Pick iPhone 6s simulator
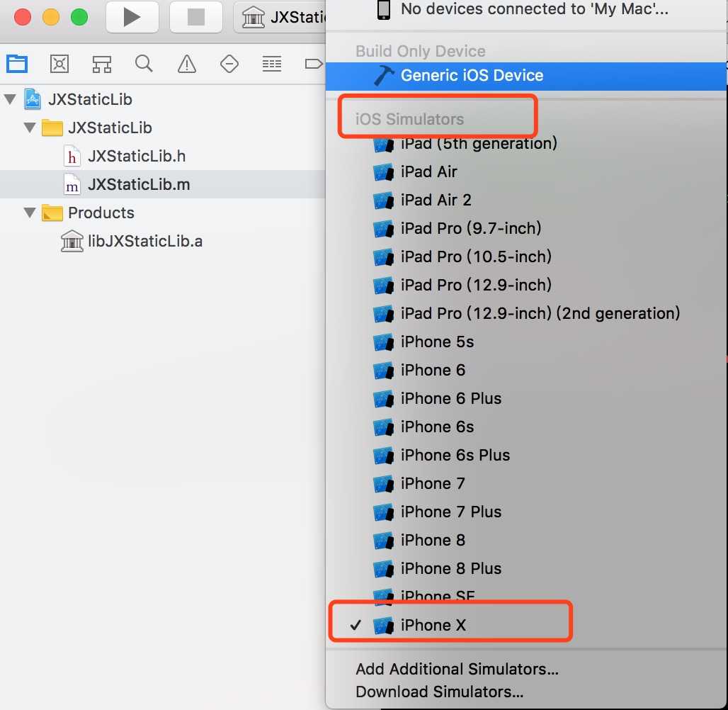The width and height of the screenshot is (728, 710). click(x=526, y=427)
